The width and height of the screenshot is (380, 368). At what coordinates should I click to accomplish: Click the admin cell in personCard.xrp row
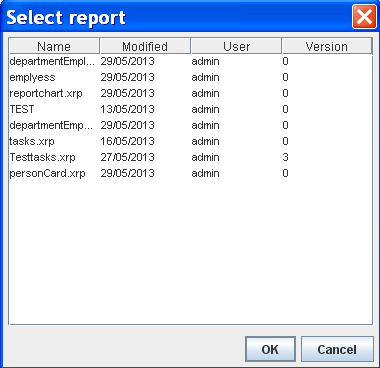point(205,173)
